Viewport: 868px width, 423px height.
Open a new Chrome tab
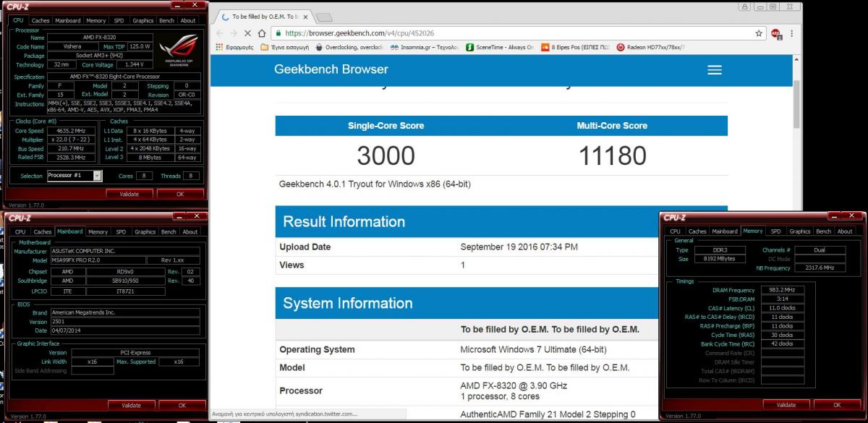tap(324, 17)
